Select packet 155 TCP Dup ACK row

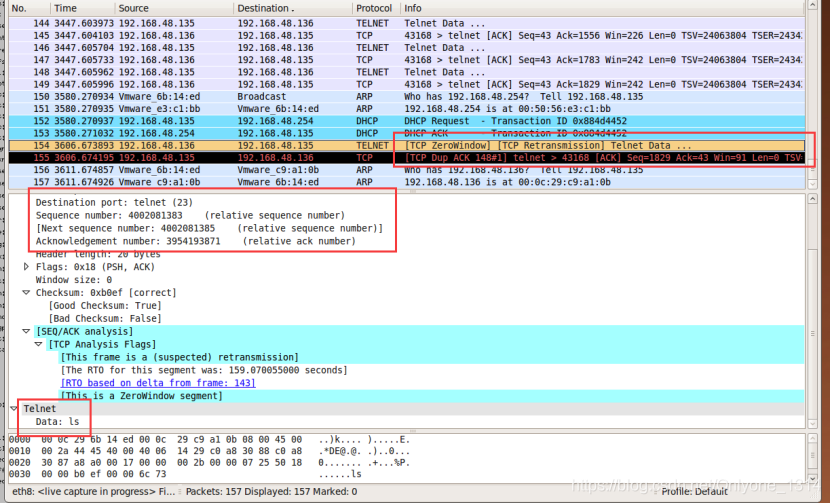click(x=406, y=157)
